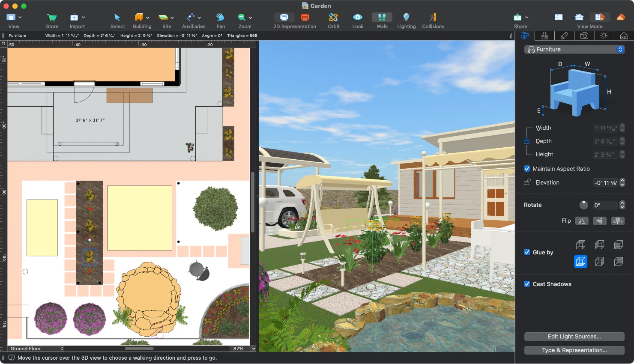This screenshot has height=364, width=634.
Task: Open the 87% zoom level popup
Action: [x=243, y=349]
